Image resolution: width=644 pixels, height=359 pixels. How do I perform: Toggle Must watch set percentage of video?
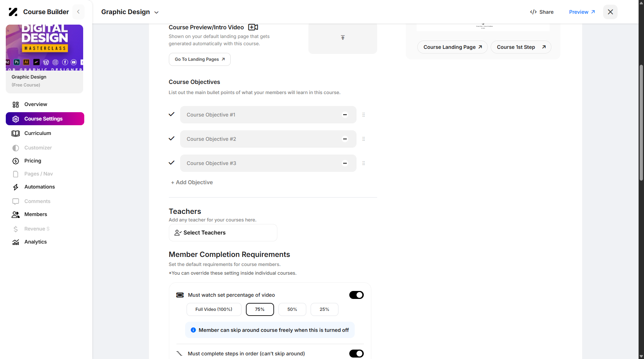356,295
